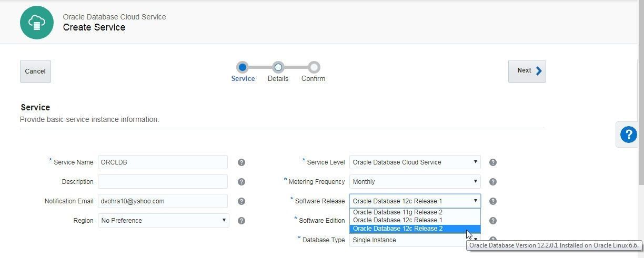
Task: Open the blue help question mark panel
Action: point(628,135)
